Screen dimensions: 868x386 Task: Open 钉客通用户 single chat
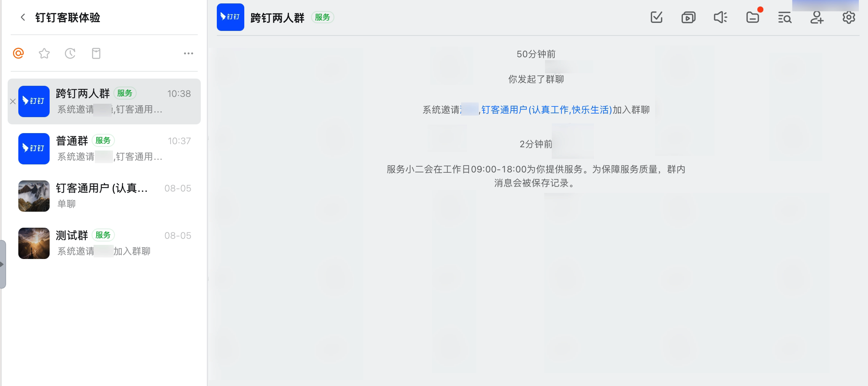(x=104, y=196)
